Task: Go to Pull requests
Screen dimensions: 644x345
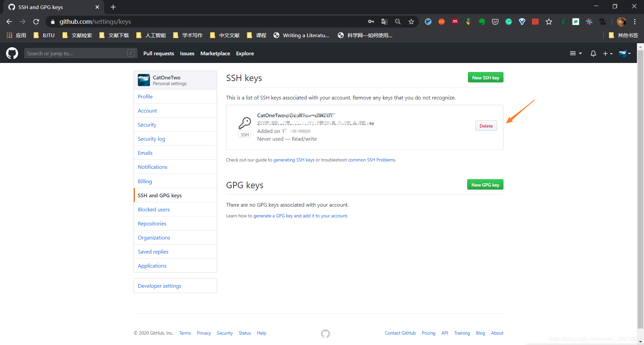Action: click(159, 53)
